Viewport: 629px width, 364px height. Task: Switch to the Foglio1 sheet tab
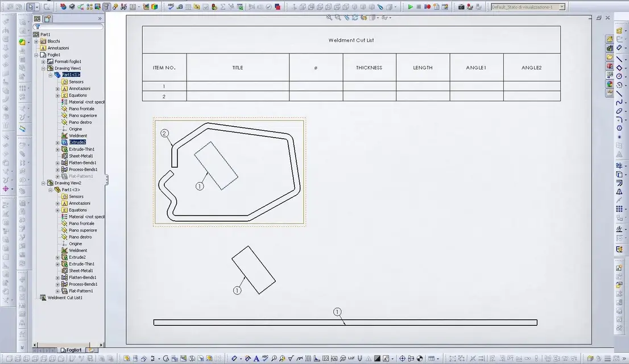71,350
